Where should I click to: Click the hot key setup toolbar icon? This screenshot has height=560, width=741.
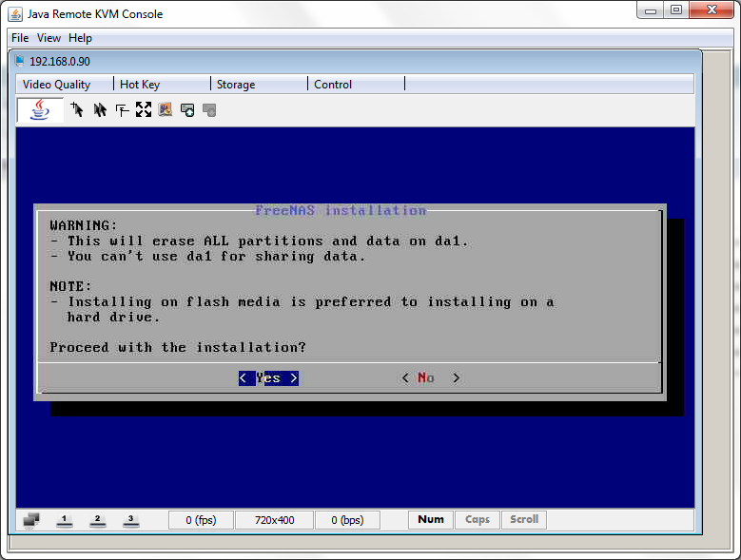point(122,110)
